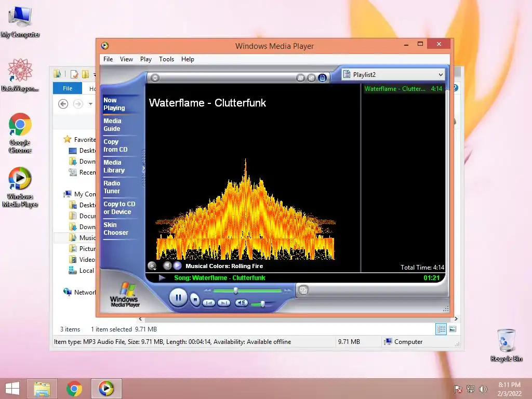Open the Media Guide tab
532x399 pixels.
(x=112, y=125)
